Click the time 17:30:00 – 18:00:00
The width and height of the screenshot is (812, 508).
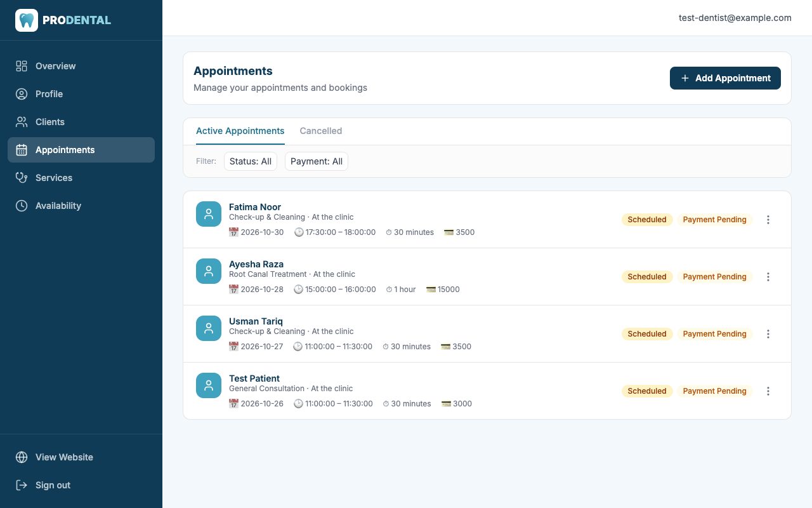click(341, 232)
